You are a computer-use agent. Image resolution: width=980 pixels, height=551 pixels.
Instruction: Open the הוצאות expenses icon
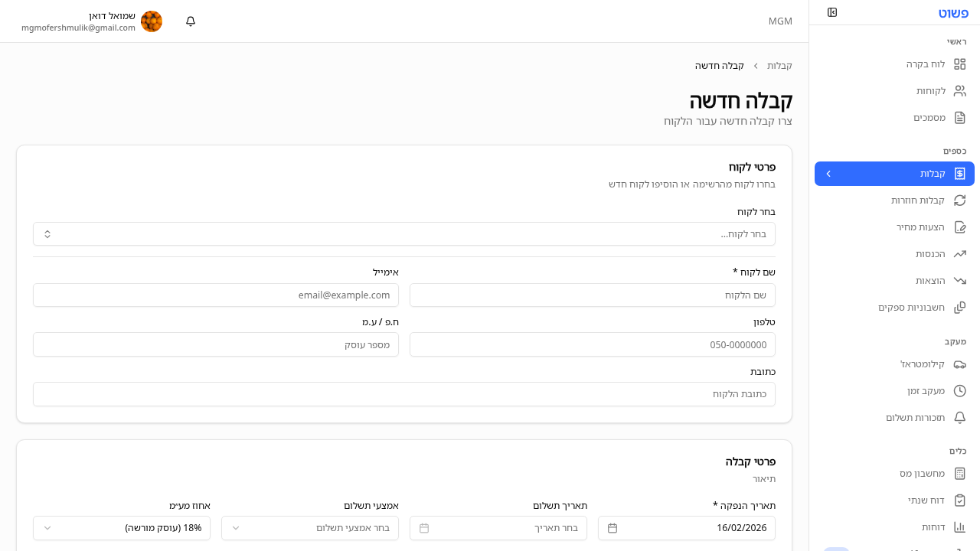point(960,280)
